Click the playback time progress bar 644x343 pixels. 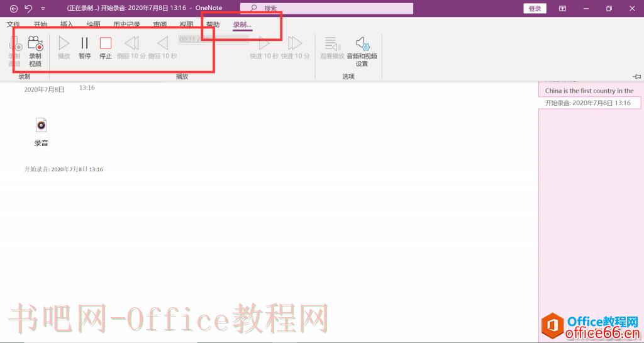click(x=213, y=40)
